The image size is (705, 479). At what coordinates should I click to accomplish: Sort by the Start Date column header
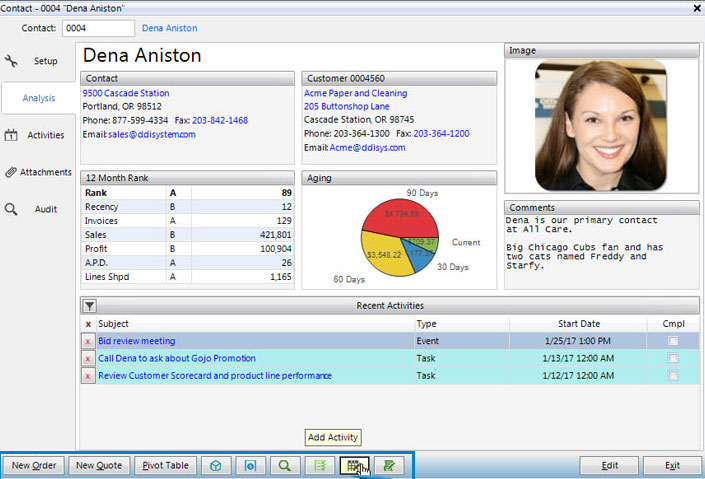coord(579,324)
